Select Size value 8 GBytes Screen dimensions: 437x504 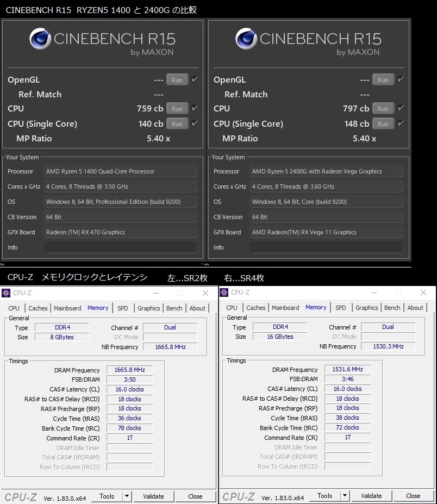pos(62,337)
